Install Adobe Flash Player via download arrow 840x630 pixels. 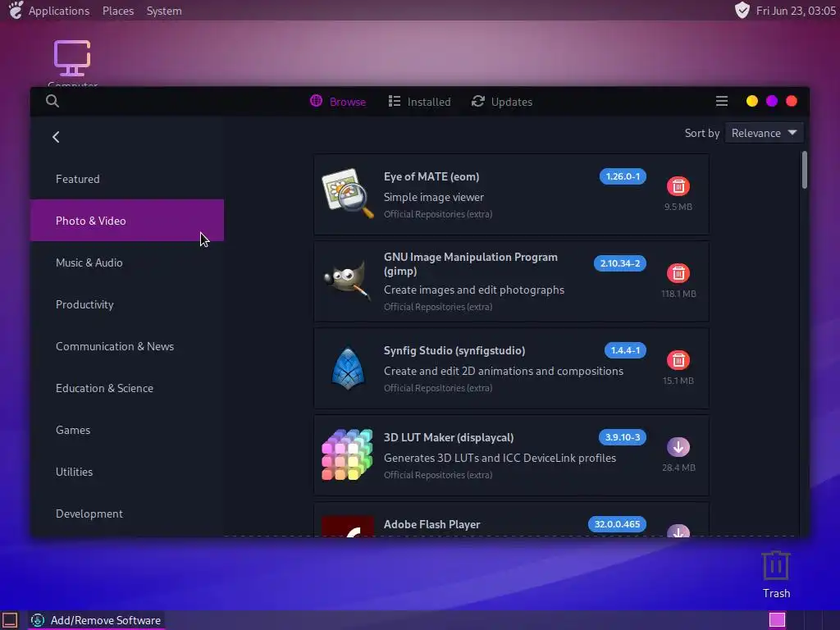[x=678, y=531]
